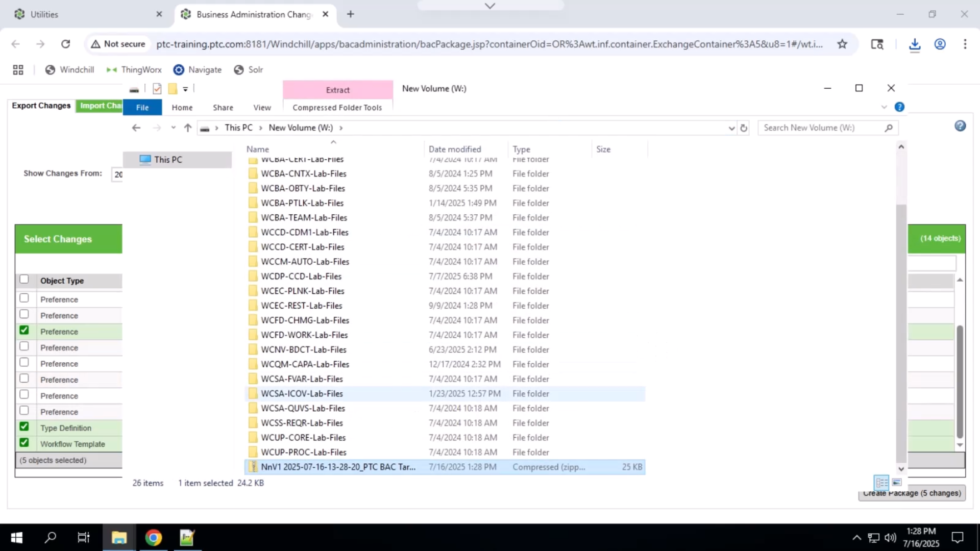980x551 pixels.
Task: Switch to the Home ribbon tab
Action: (x=182, y=108)
